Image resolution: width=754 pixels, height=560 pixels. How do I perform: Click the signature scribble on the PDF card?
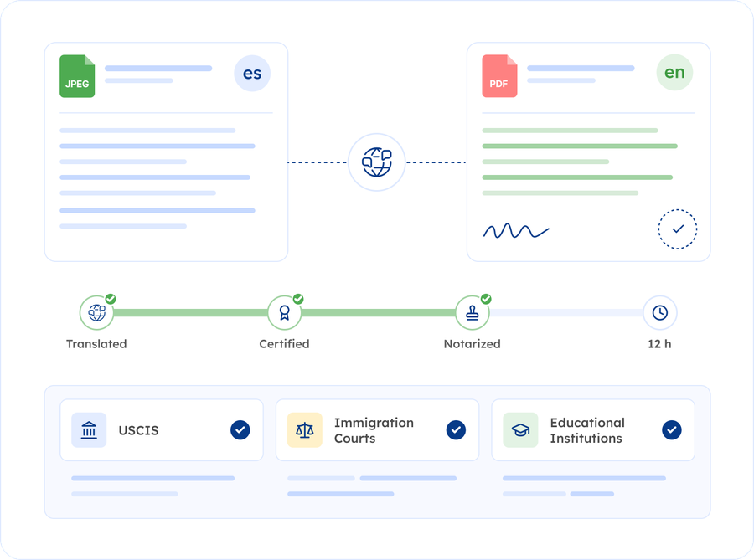(x=516, y=231)
